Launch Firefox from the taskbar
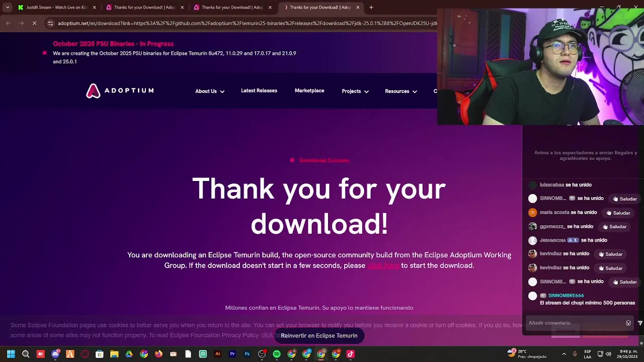Viewport: 644px width, 362px height. (158, 354)
